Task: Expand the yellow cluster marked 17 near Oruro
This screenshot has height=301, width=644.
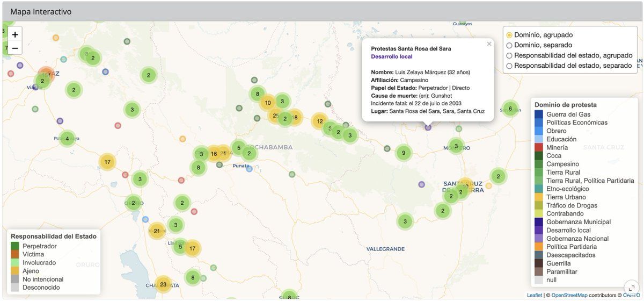Action: pyautogui.click(x=107, y=161)
